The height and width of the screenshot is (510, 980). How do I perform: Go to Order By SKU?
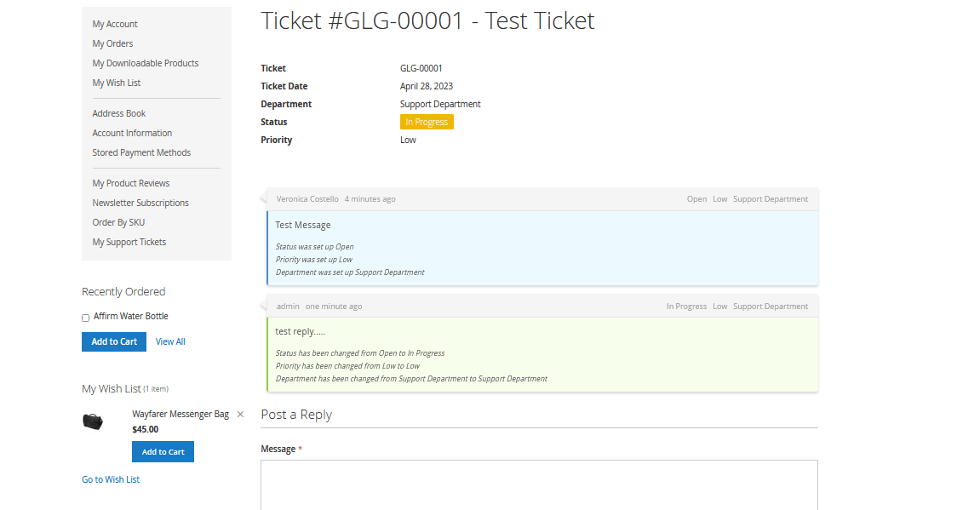pos(118,222)
